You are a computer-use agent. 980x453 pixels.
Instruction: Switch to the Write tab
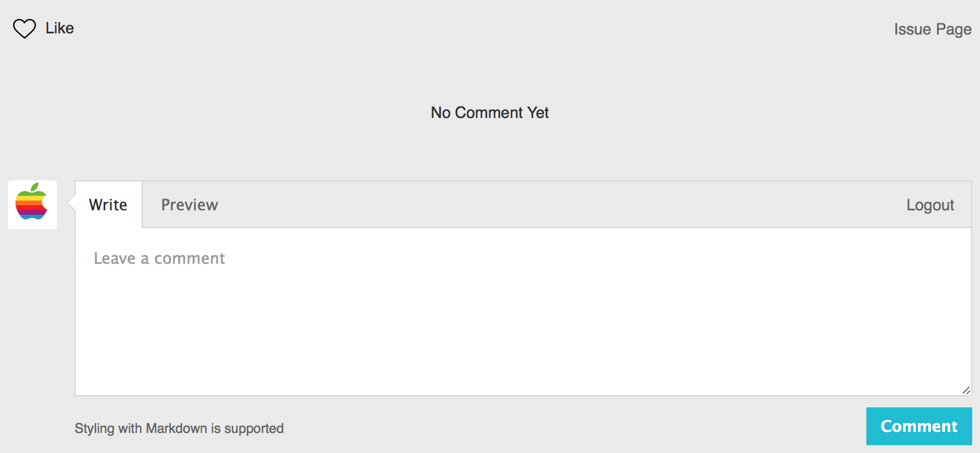pyautogui.click(x=108, y=205)
